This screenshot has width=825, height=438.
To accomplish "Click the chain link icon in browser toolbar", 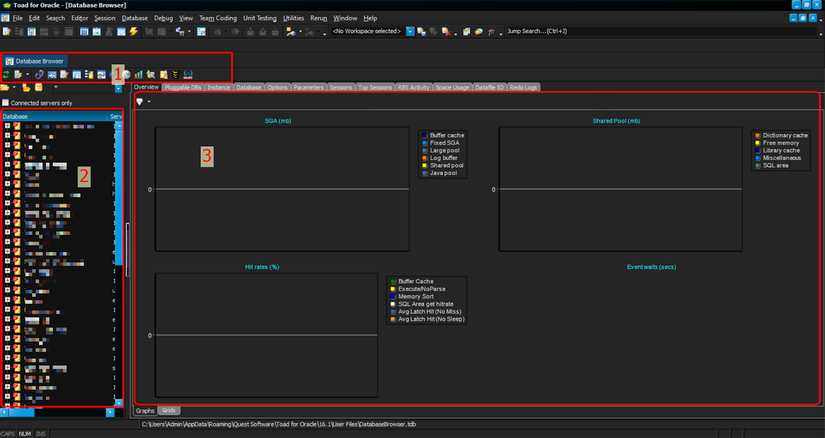I will (40, 74).
